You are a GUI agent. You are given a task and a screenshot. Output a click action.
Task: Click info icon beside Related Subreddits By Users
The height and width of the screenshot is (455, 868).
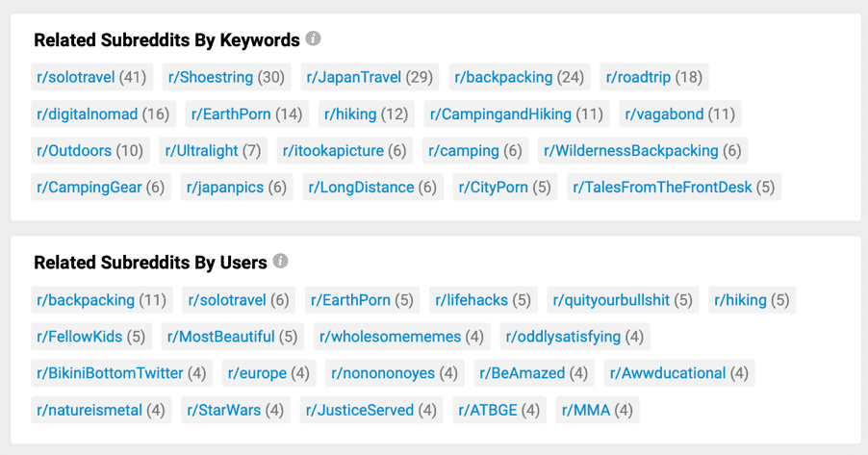pyautogui.click(x=280, y=261)
